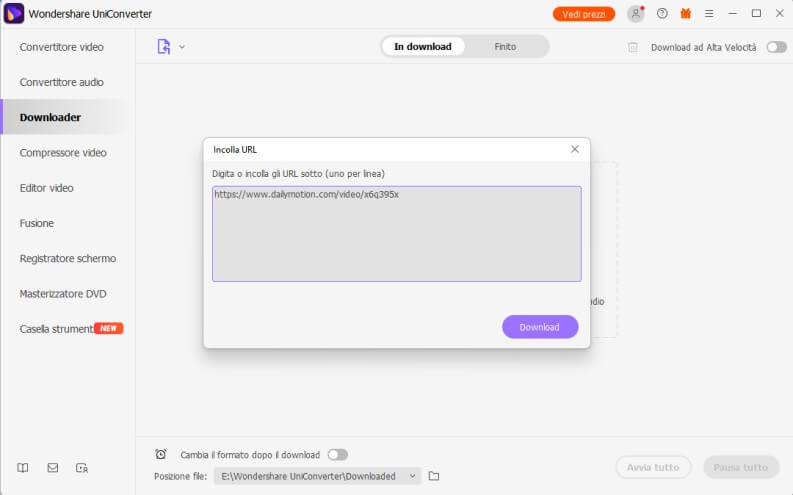Open the user account icon
This screenshot has width=793, height=495.
click(x=636, y=14)
